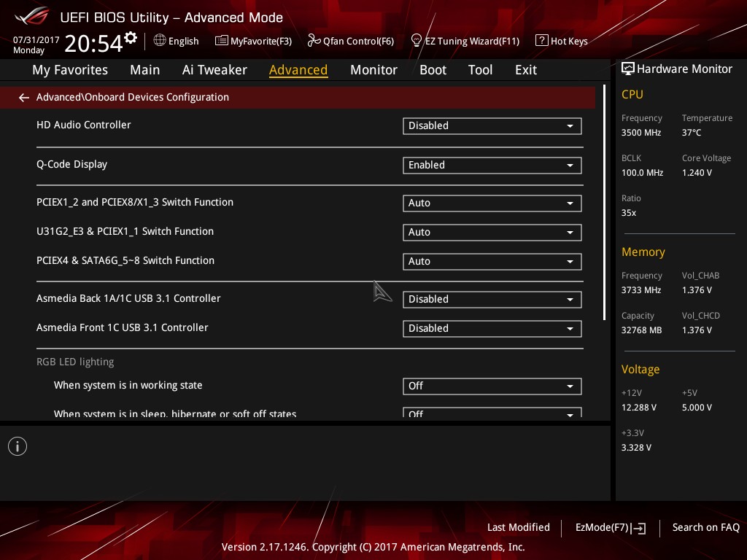Click the 20:54 clock time

click(93, 43)
